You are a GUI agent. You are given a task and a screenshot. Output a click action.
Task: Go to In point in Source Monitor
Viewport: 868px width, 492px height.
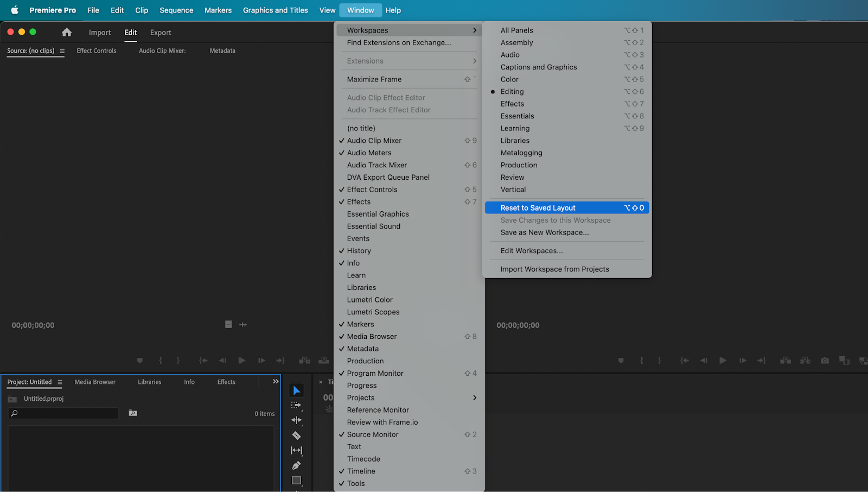click(x=203, y=360)
